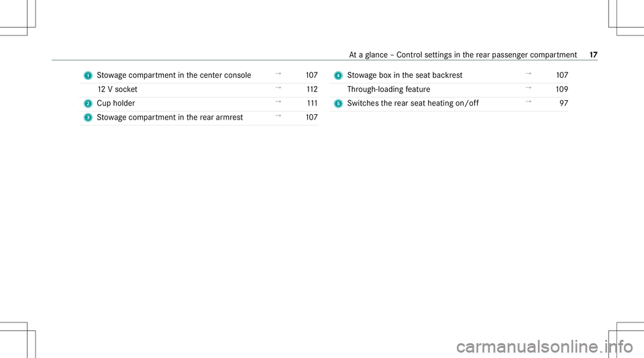
Task: Open Stowage box in the seat backrest
Action: 405,75
